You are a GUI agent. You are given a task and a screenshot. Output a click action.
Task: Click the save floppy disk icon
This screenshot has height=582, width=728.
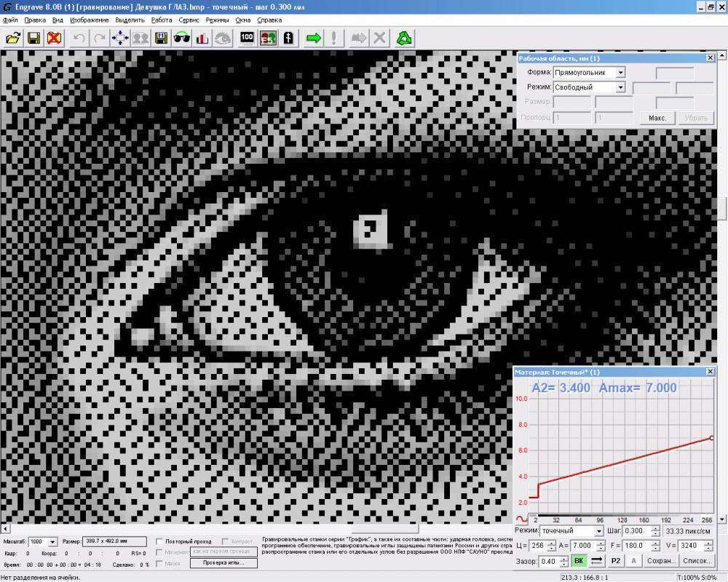33,38
